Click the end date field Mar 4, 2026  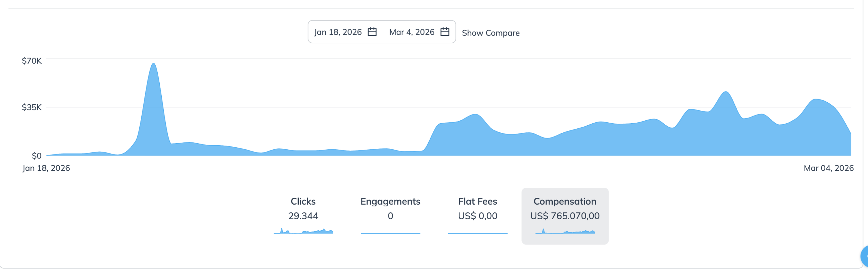(412, 32)
